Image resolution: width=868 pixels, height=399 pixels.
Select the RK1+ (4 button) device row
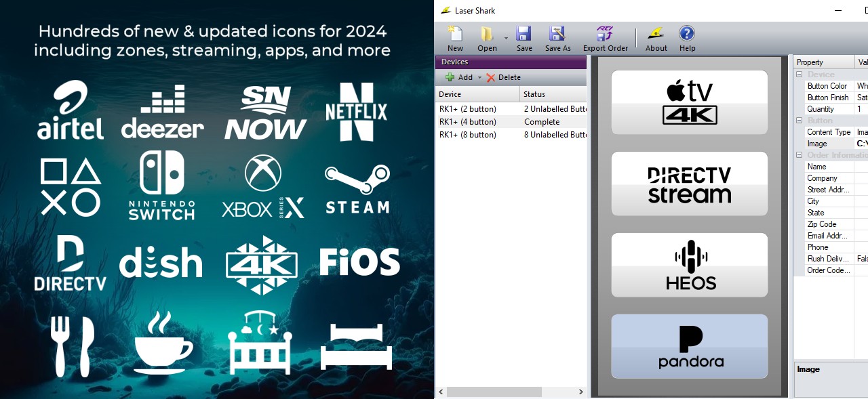511,122
